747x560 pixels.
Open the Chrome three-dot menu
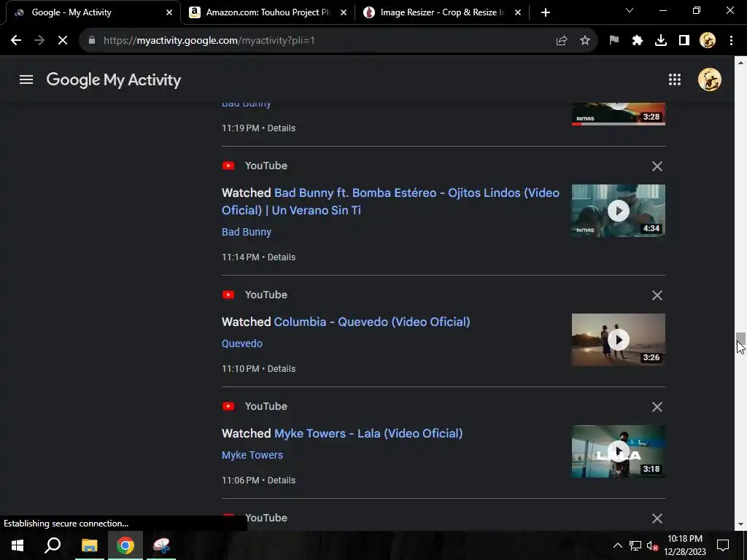[731, 41]
